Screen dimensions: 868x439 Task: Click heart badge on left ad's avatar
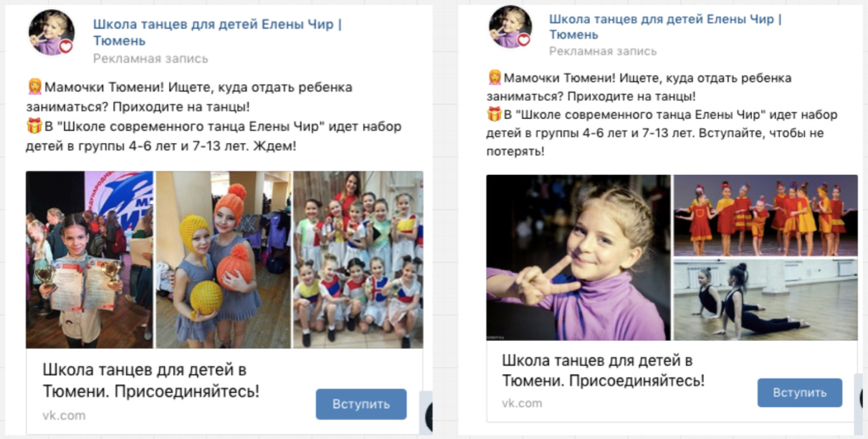pos(66,46)
